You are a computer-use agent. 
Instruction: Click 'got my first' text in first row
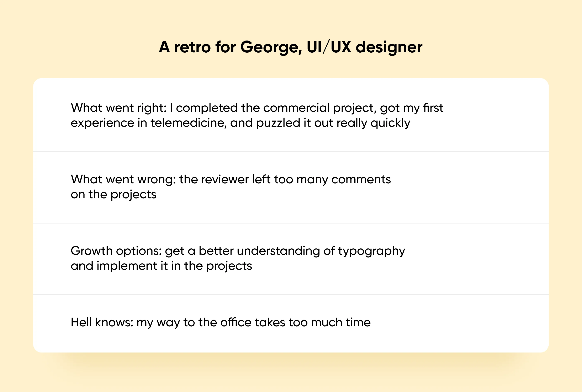tap(412, 108)
